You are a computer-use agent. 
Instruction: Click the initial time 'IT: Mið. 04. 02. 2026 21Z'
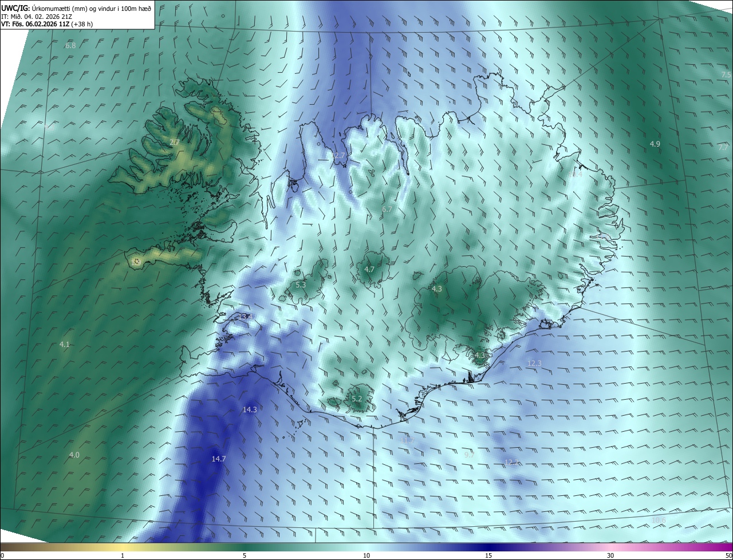click(36, 17)
